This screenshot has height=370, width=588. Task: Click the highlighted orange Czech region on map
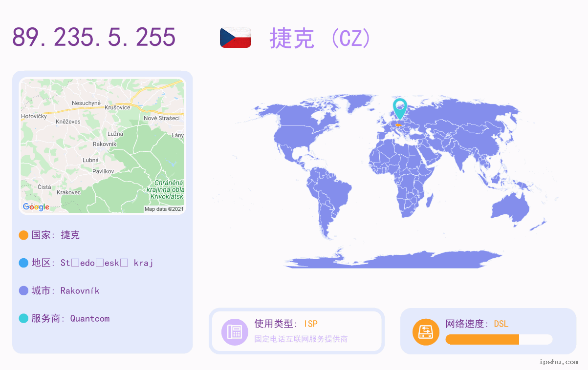[x=398, y=125]
